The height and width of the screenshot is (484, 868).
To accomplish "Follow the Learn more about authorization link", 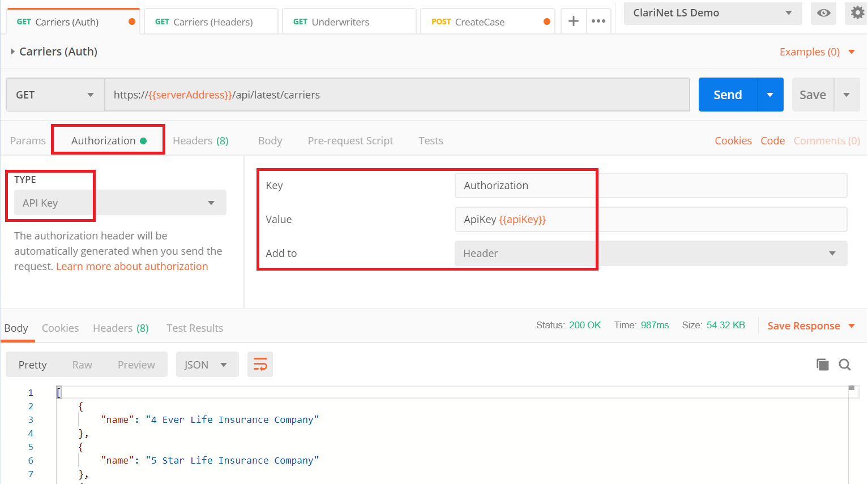I will tap(132, 267).
